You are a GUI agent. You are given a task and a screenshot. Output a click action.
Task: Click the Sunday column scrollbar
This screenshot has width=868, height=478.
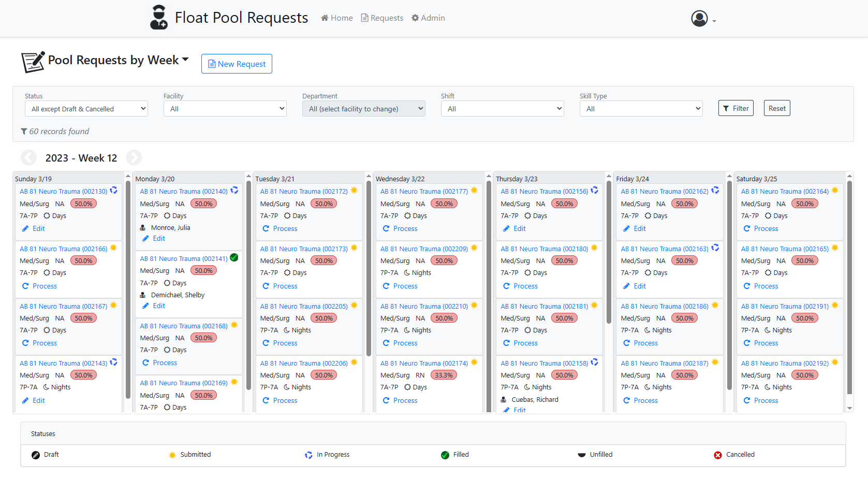[x=128, y=290]
